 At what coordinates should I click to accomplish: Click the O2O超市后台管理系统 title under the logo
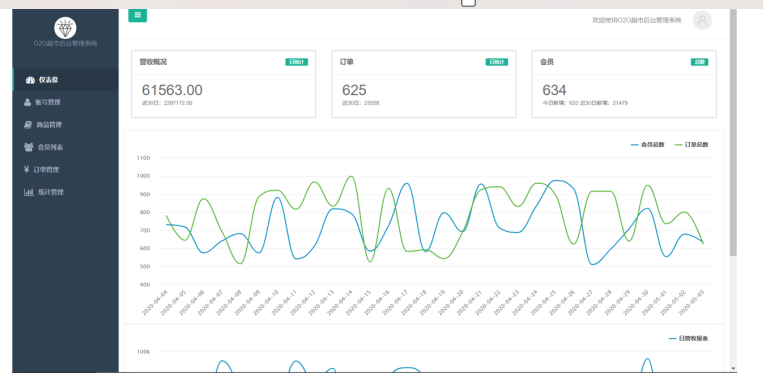[x=65, y=43]
